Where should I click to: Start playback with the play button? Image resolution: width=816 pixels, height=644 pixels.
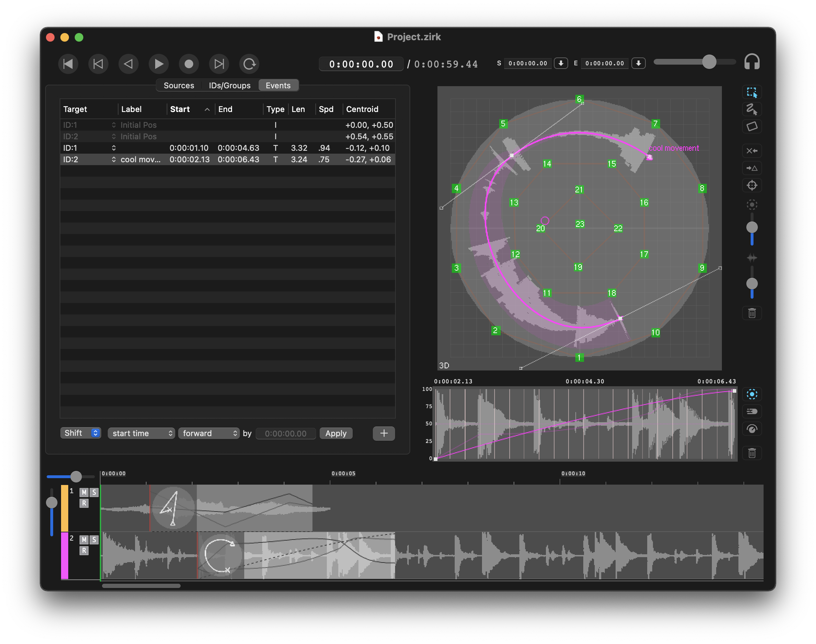(158, 64)
